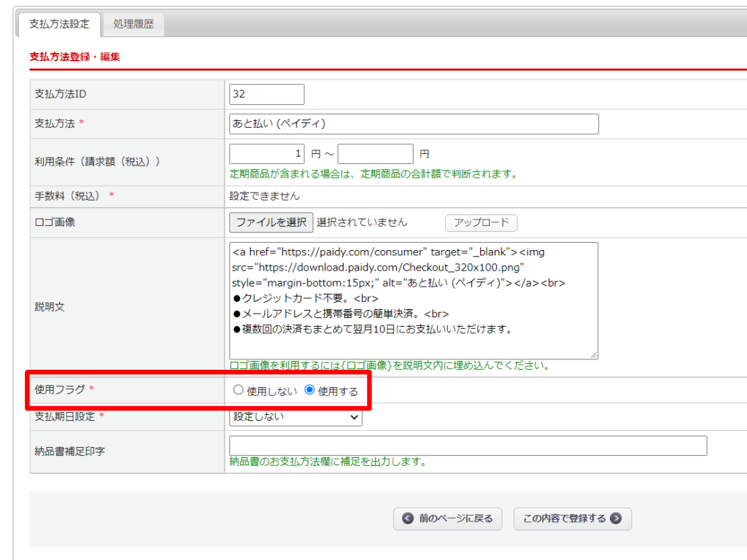Select the 使用しない radio button
The image size is (747, 560).
[x=238, y=390]
